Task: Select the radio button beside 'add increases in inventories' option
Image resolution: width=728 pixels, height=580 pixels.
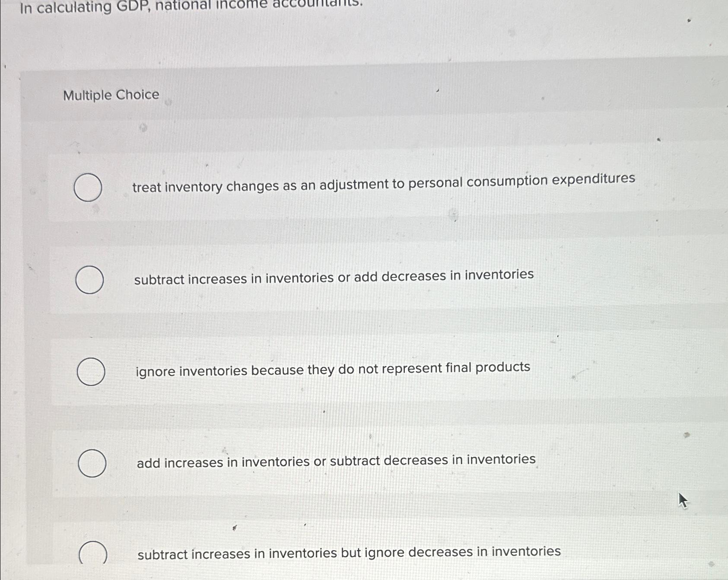Action: pos(93,462)
